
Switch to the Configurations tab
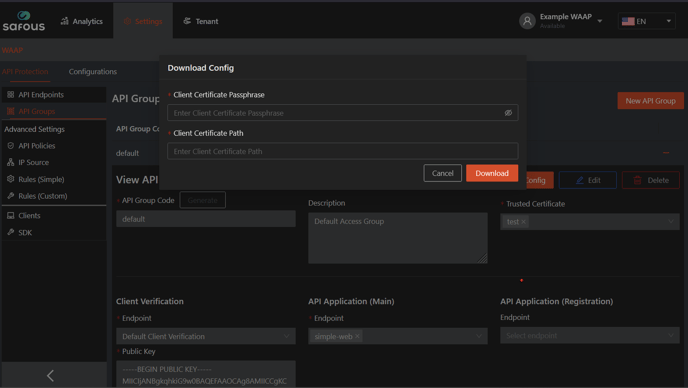point(93,72)
